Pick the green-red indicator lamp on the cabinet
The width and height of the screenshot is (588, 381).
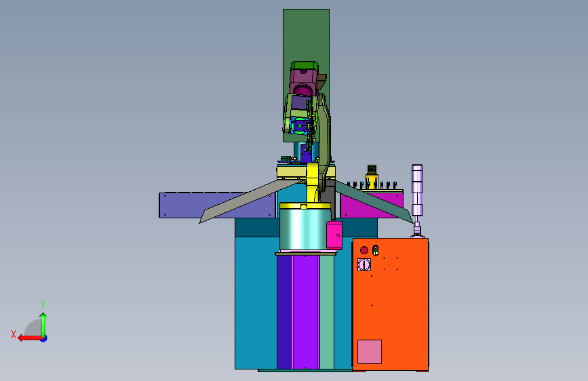pos(375,250)
